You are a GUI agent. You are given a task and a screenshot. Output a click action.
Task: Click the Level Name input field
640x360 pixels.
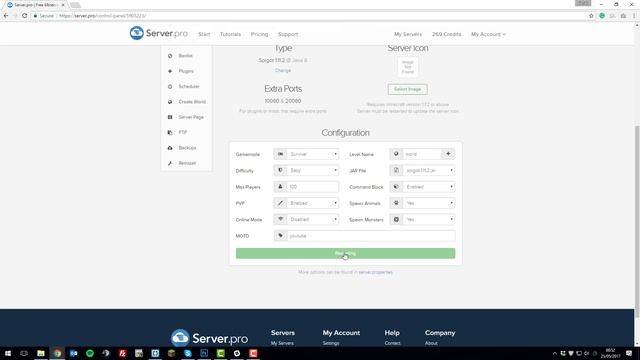(422, 154)
